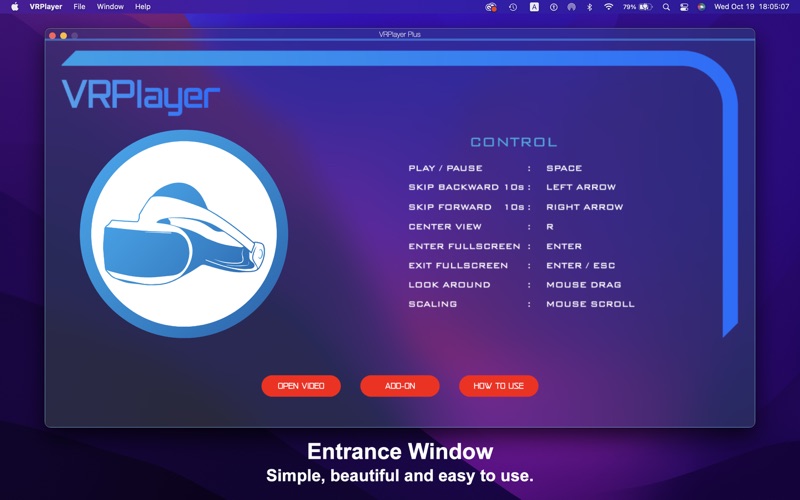This screenshot has height=500, width=800.
Task: Click the LOOK AROUND label
Action: pyautogui.click(x=449, y=285)
